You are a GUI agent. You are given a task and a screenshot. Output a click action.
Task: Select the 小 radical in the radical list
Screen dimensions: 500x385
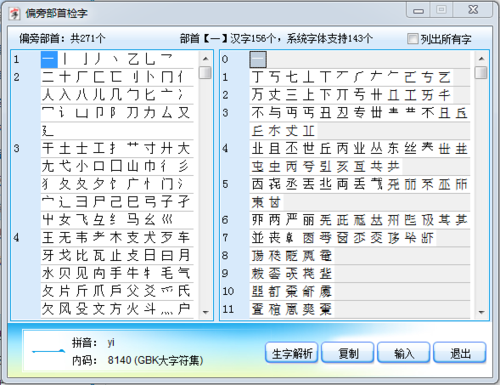82,166
